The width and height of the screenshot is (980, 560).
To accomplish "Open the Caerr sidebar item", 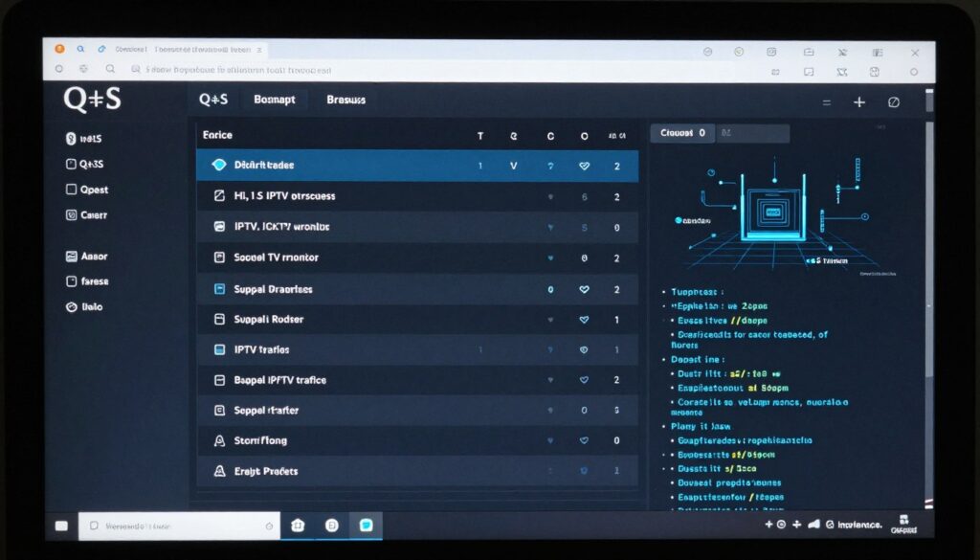I will tap(87, 215).
